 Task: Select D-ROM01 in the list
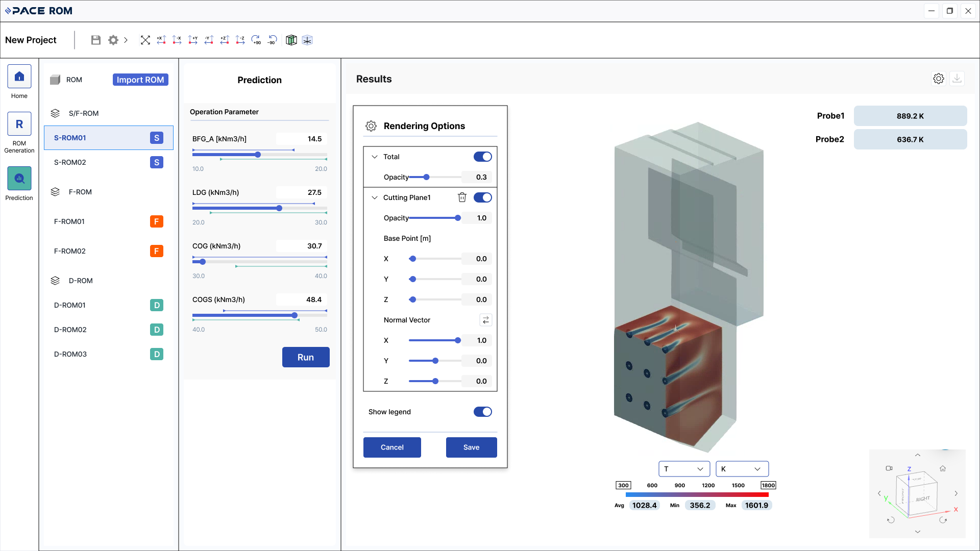[x=109, y=305]
